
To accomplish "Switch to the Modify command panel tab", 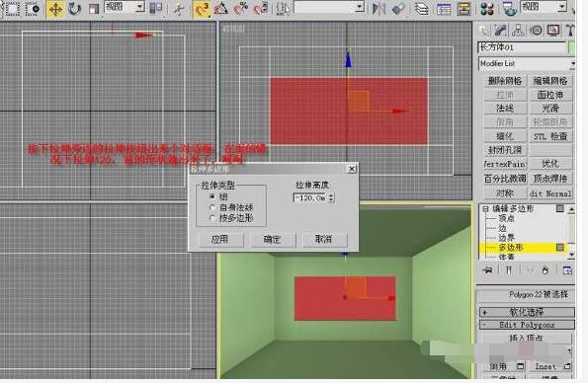I will (501, 30).
